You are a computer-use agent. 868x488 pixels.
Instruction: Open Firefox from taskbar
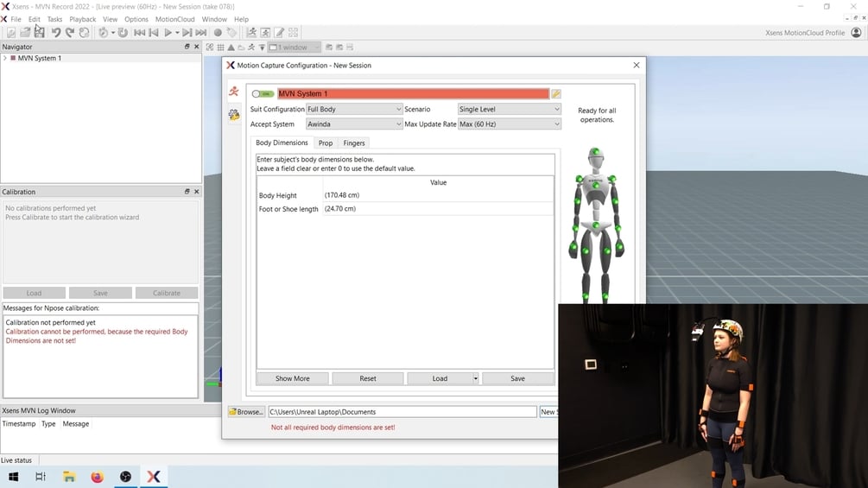pos(97,477)
